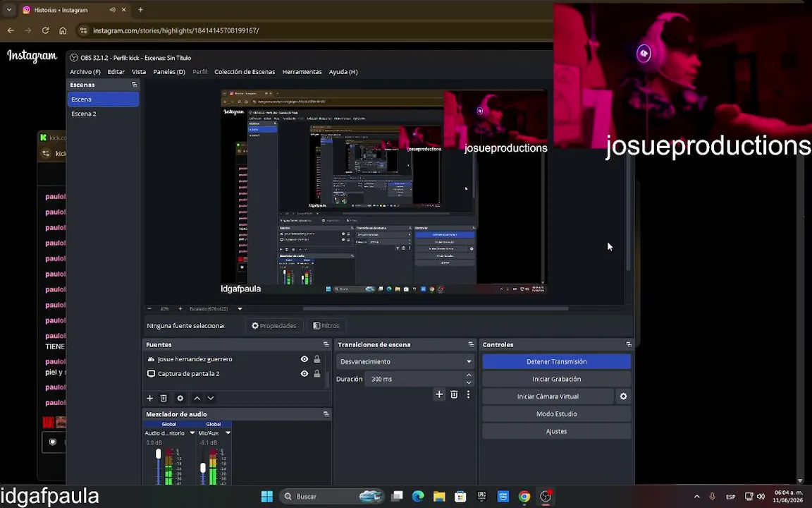This screenshot has width=812, height=508.
Task: Delete selected source using Fuentes trash icon
Action: point(164,398)
